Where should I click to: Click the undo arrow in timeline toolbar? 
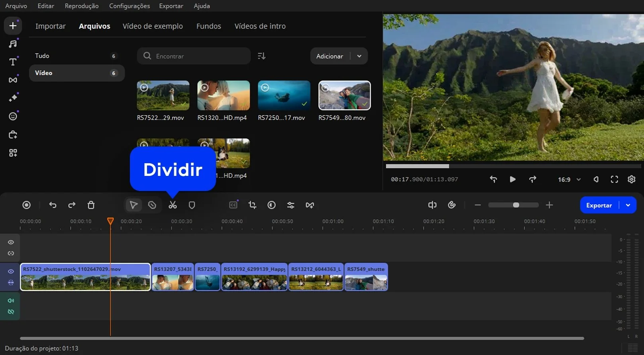[53, 205]
